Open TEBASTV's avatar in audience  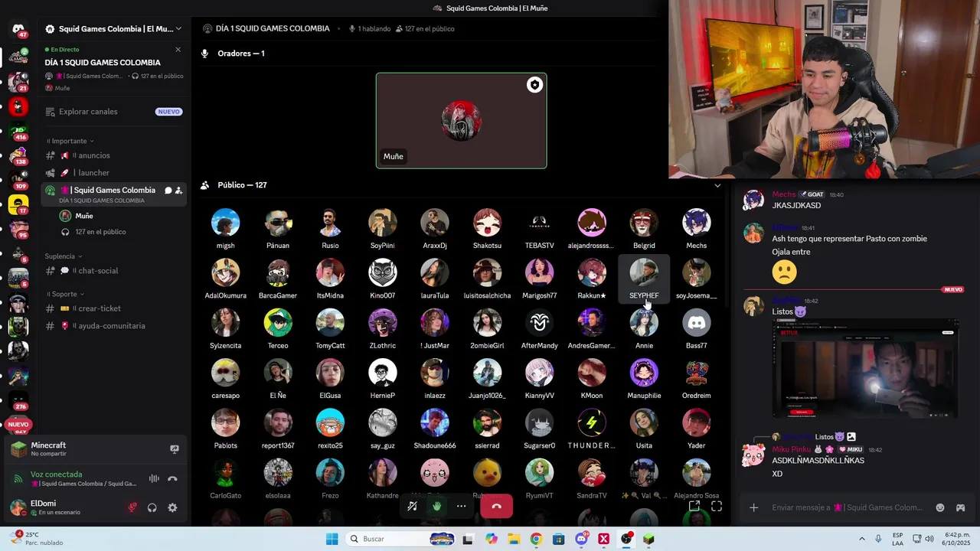(539, 223)
